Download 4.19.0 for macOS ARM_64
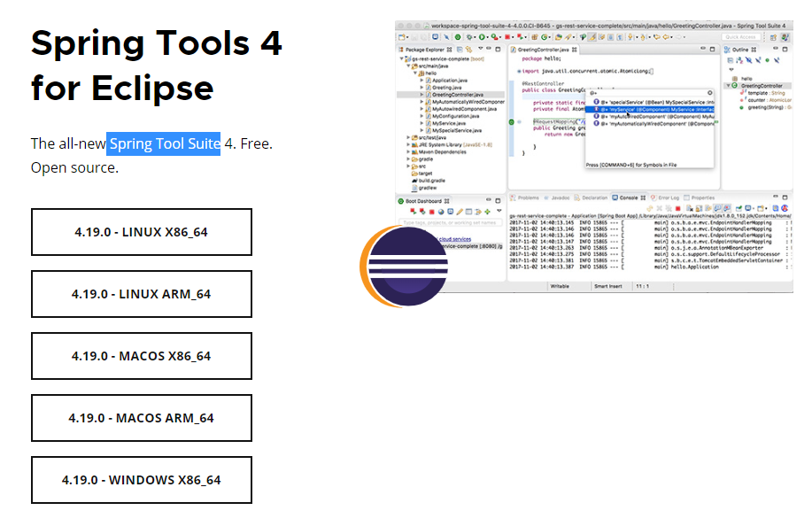Image resolution: width=812 pixels, height=526 pixels. [142, 418]
